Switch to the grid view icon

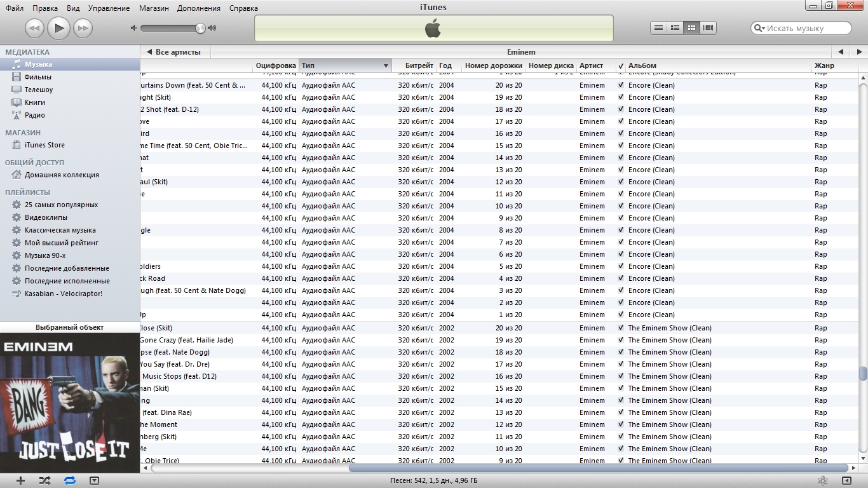coord(692,28)
